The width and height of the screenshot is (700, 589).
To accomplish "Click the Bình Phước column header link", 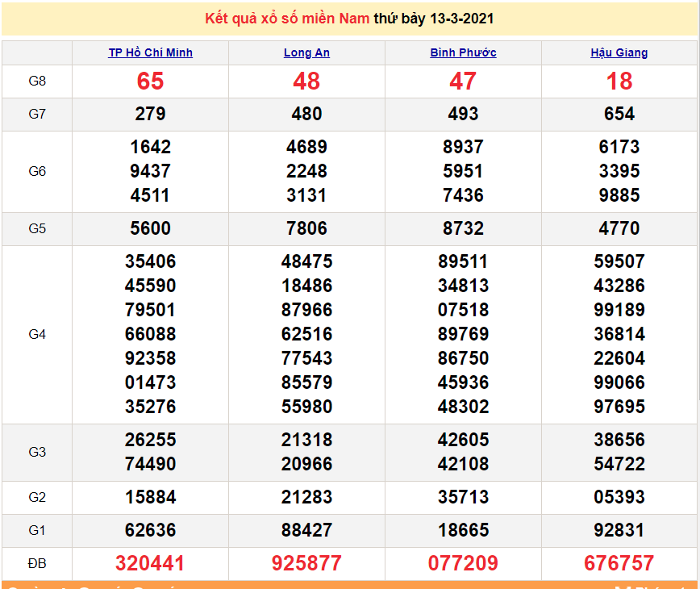I will [463, 52].
